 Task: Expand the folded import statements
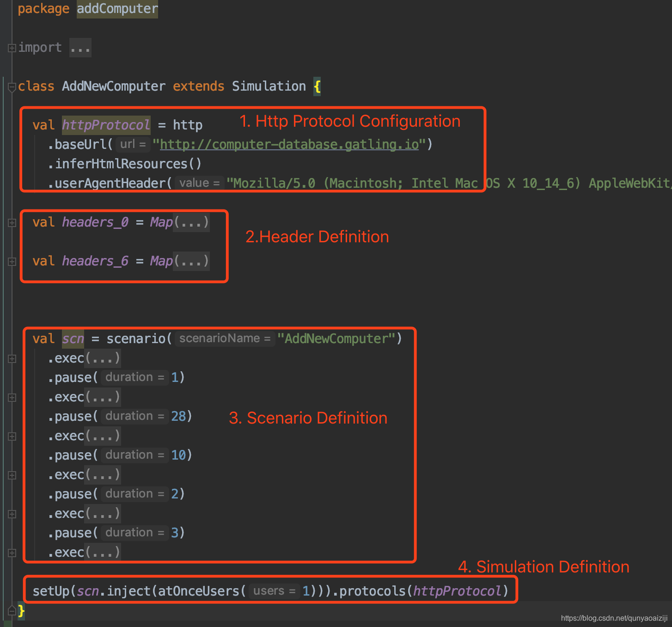12,48
